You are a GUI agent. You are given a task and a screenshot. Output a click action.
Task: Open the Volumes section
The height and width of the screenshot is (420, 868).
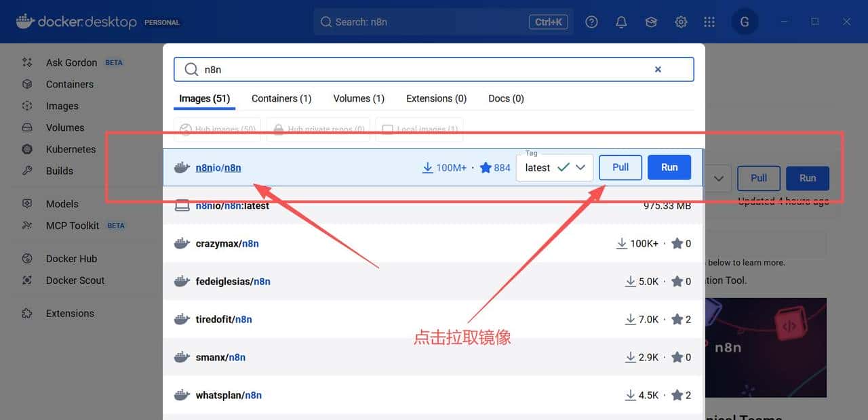(65, 127)
